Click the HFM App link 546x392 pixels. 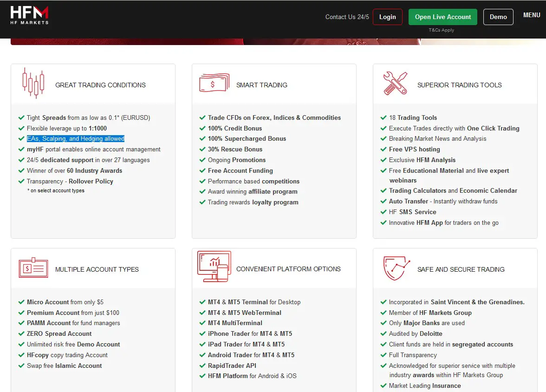430,222
